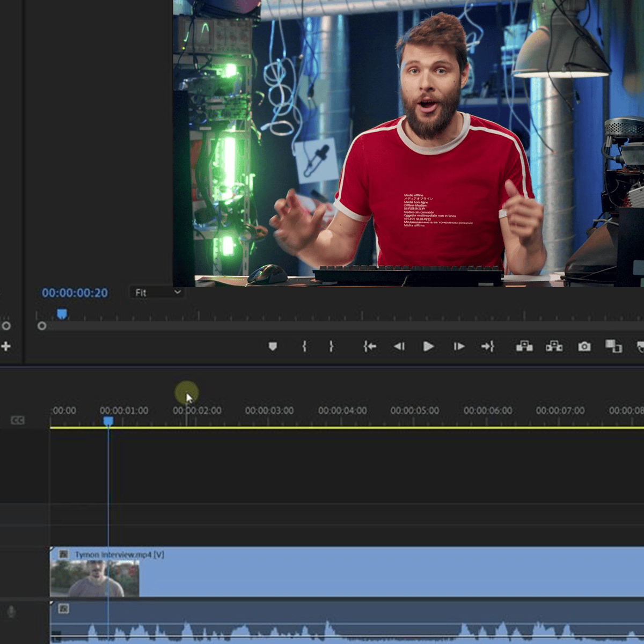This screenshot has height=644, width=644.
Task: Click the Play button in the Program Monitor
Action: click(428, 347)
